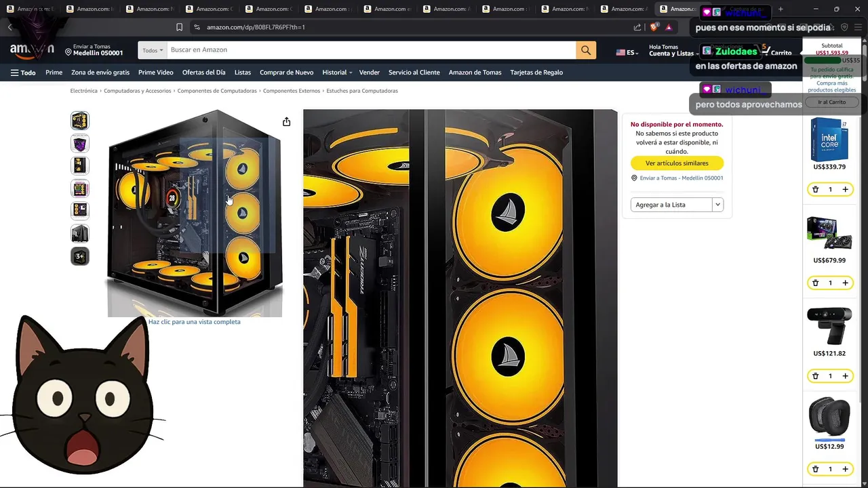Click in the Buscar en Amazon field
Viewport: 868px width, 488px height.
coord(372,50)
